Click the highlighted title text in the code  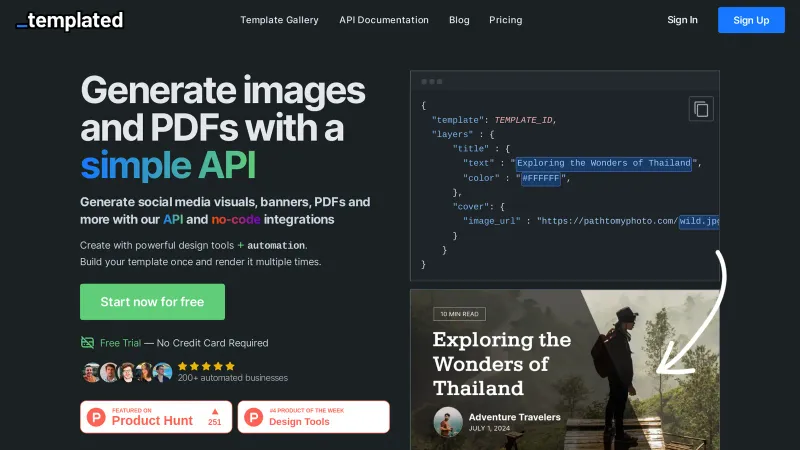coord(604,163)
